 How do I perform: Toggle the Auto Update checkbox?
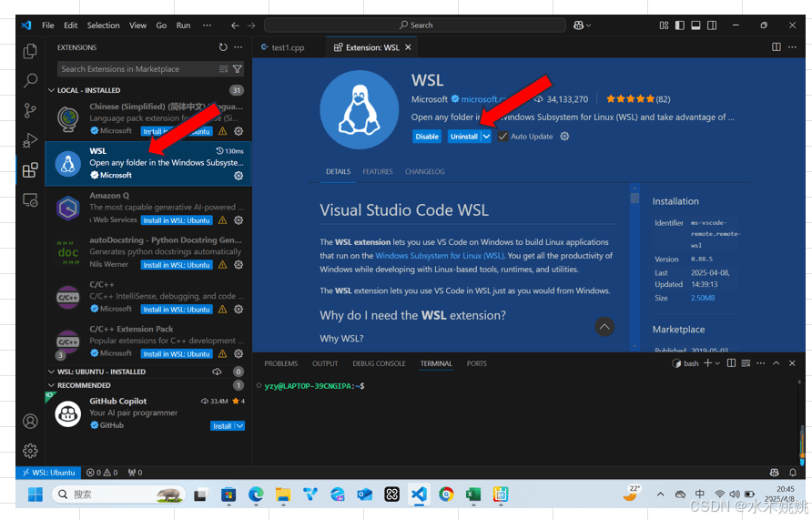tap(502, 137)
